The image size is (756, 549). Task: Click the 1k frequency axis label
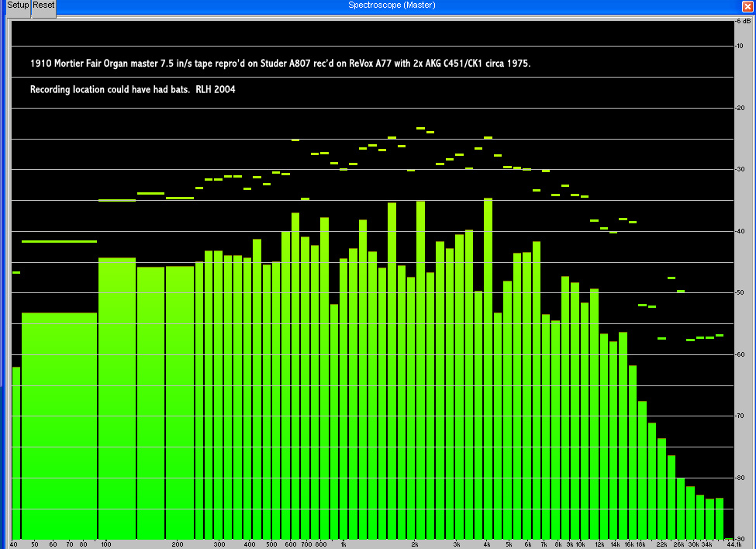click(343, 544)
